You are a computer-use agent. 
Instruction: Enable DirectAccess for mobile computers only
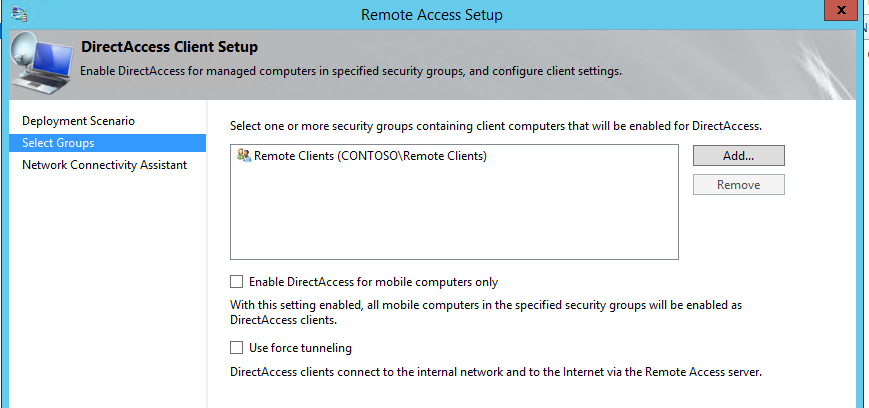tap(237, 282)
